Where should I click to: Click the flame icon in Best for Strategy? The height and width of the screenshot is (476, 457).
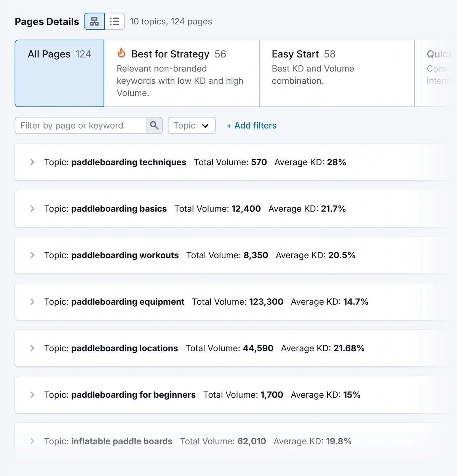[121, 53]
